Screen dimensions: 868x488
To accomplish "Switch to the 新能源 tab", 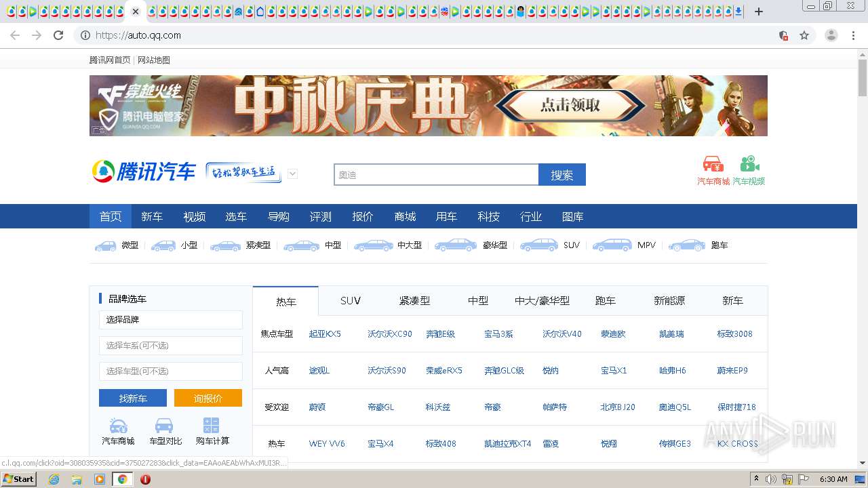I will 669,301.
